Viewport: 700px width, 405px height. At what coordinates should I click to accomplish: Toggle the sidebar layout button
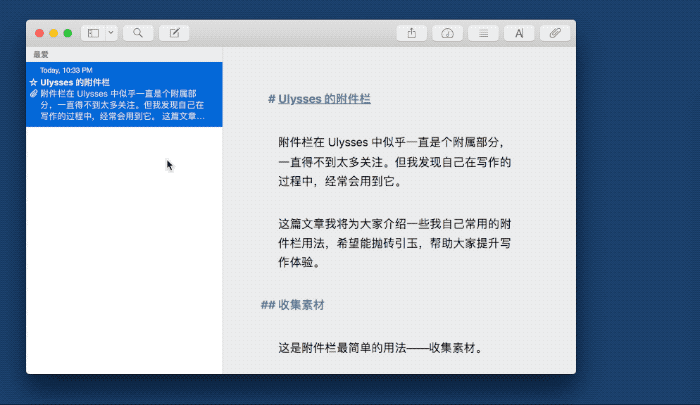point(93,33)
